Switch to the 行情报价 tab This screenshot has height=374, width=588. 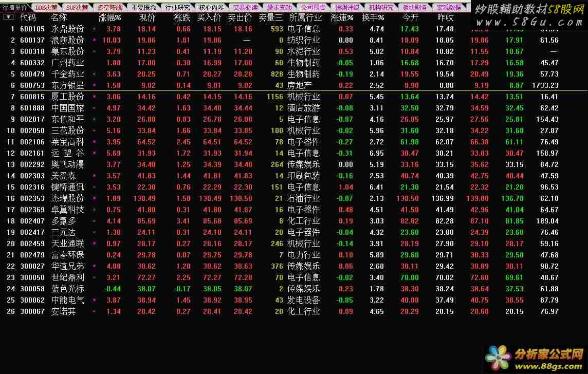click(x=15, y=7)
